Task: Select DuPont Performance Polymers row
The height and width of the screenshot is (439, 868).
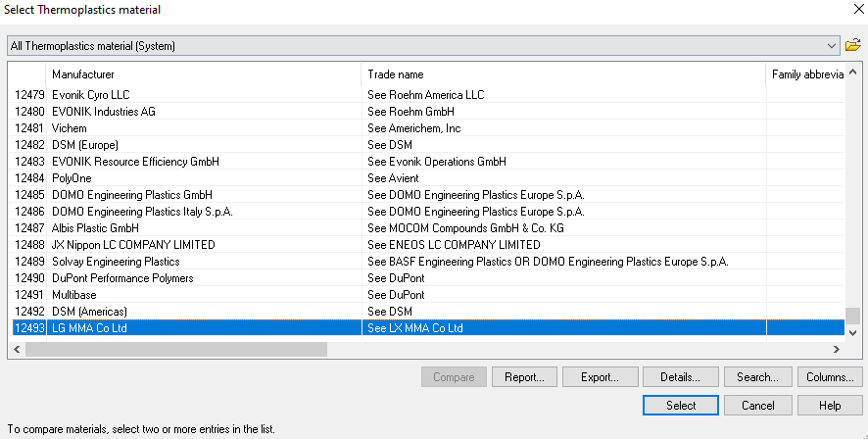Action: point(428,278)
